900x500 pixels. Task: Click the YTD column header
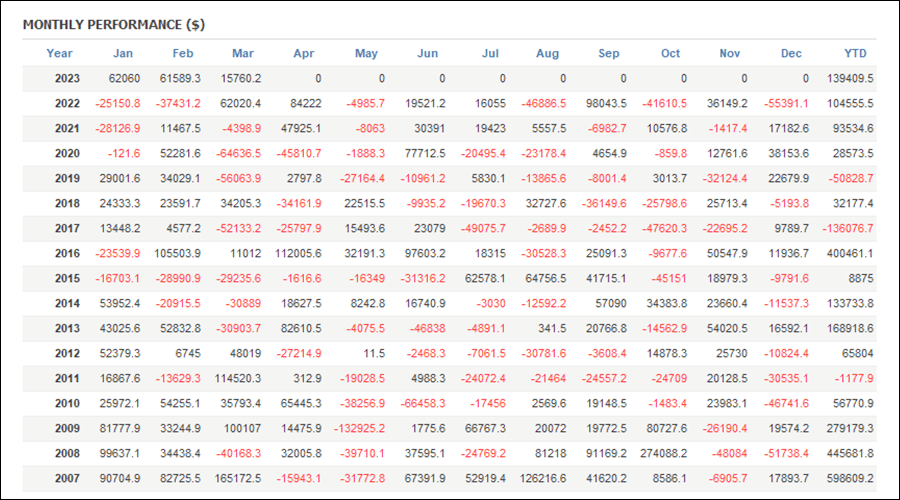pyautogui.click(x=855, y=53)
